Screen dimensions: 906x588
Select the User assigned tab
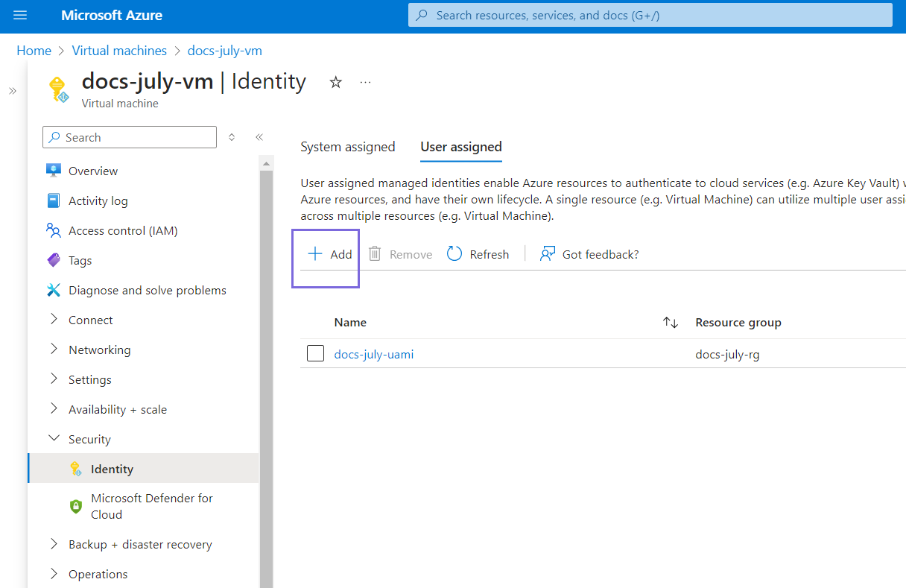click(x=461, y=147)
